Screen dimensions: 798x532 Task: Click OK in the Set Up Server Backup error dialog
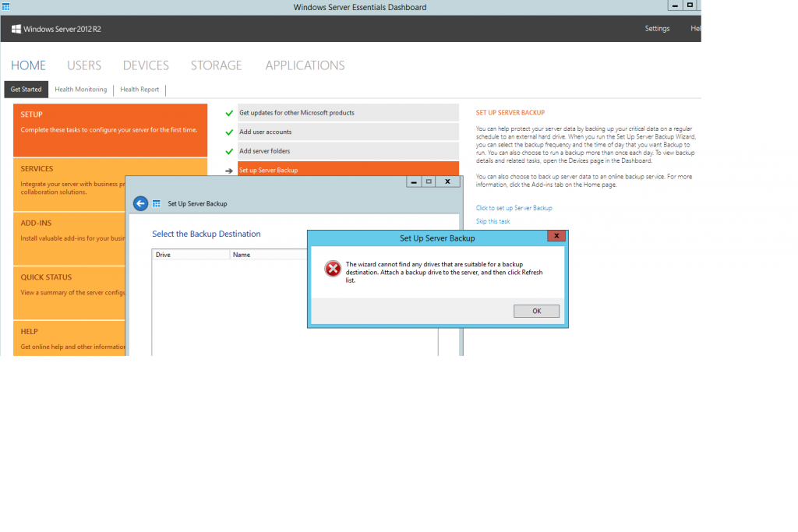[536, 311]
